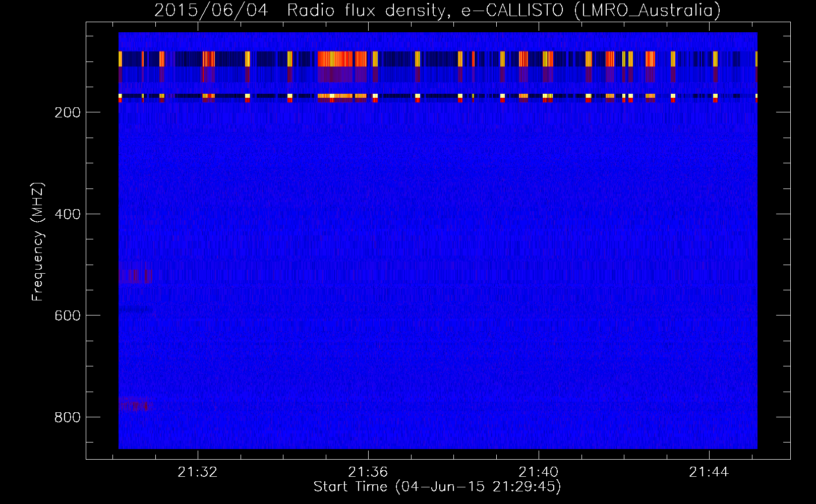The width and height of the screenshot is (816, 504).
Task: Select the 200 frequency tick label
Action: coord(67,112)
